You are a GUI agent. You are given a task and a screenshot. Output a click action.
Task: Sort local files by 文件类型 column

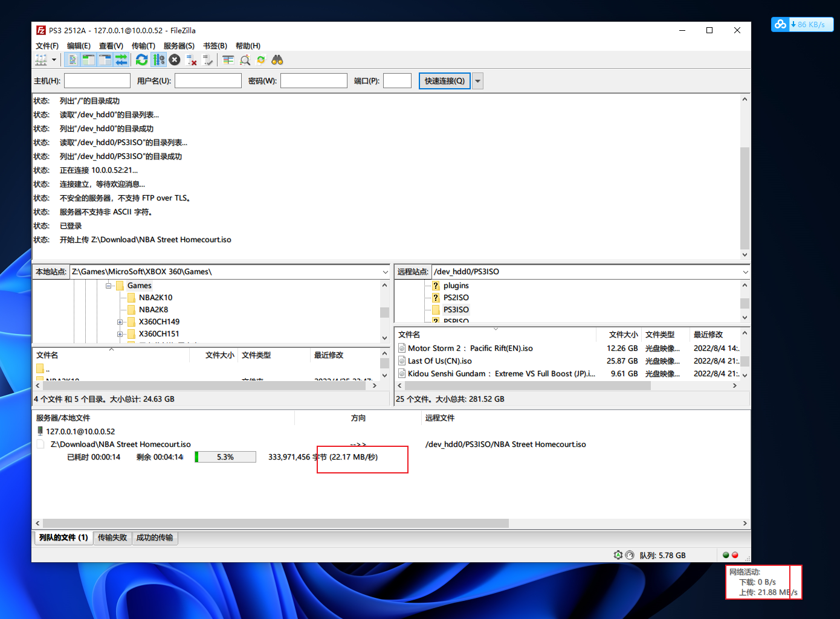click(x=274, y=355)
